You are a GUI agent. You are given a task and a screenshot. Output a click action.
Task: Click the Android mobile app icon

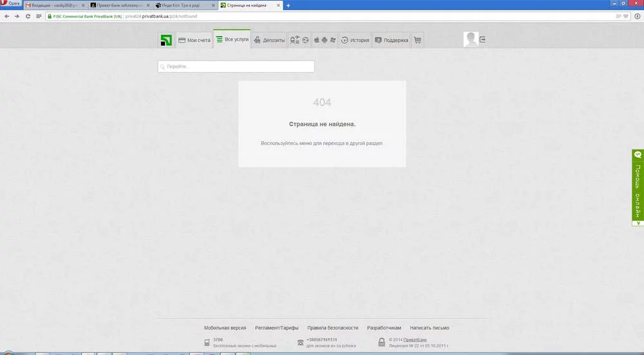point(325,40)
